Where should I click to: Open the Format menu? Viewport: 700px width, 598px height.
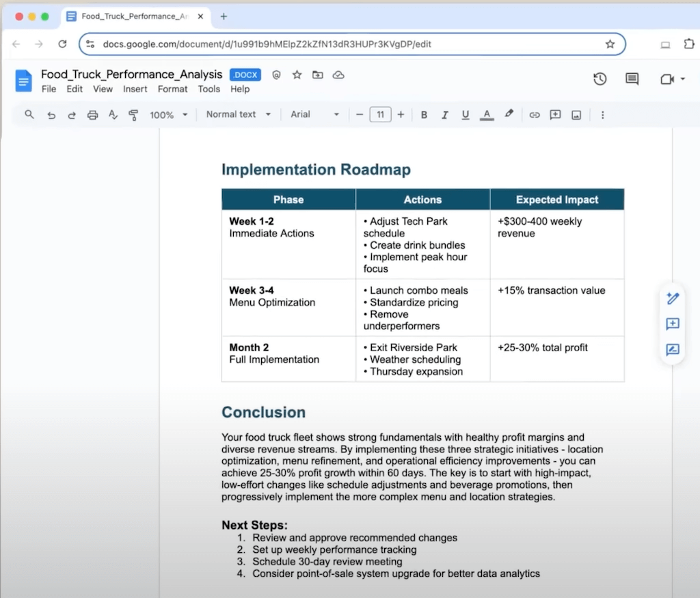pyautogui.click(x=172, y=89)
